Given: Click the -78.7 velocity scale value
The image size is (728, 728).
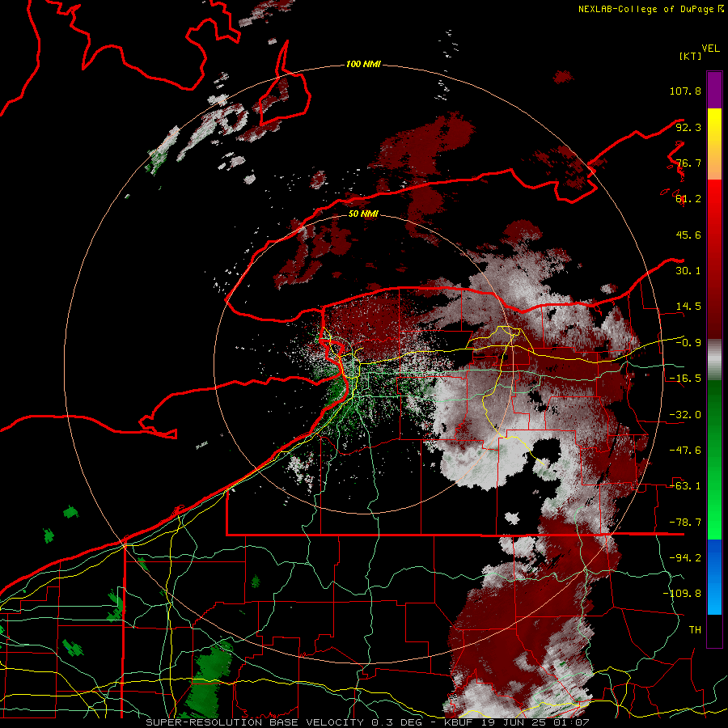Looking at the screenshot, I should (685, 523).
